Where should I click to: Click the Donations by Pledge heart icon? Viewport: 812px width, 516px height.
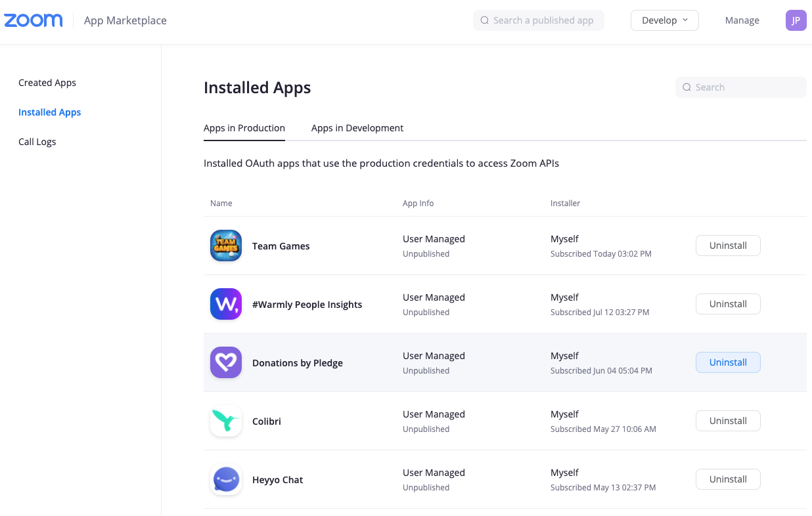(226, 362)
